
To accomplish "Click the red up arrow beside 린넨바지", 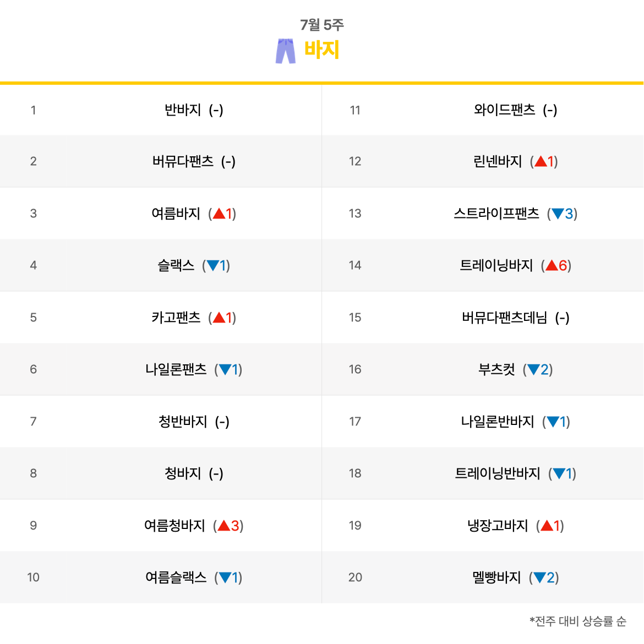I will pyautogui.click(x=541, y=161).
